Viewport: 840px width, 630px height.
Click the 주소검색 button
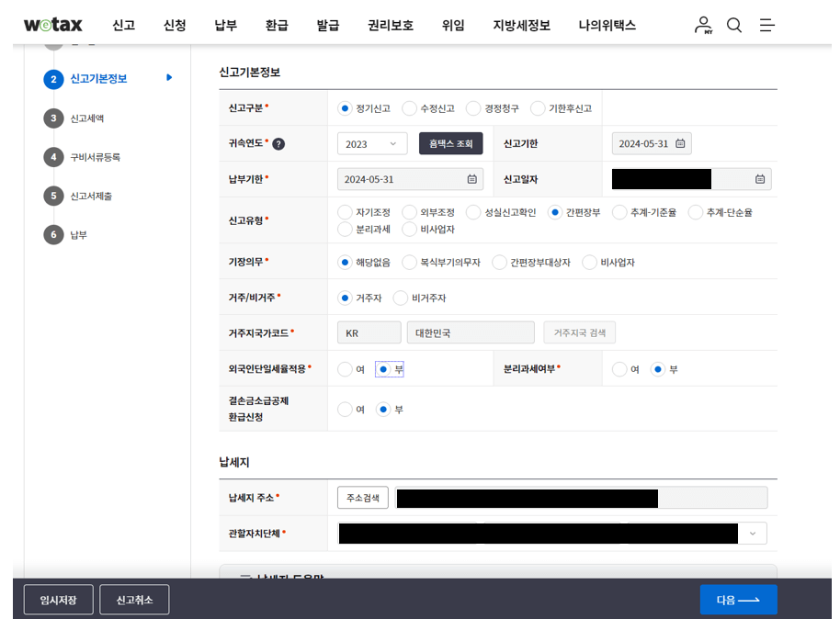(x=363, y=498)
